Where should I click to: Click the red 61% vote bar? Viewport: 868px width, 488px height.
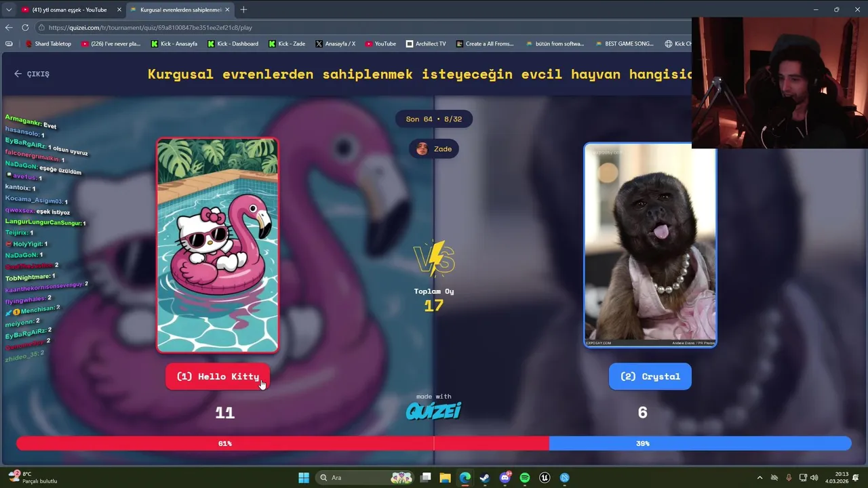[283, 443]
